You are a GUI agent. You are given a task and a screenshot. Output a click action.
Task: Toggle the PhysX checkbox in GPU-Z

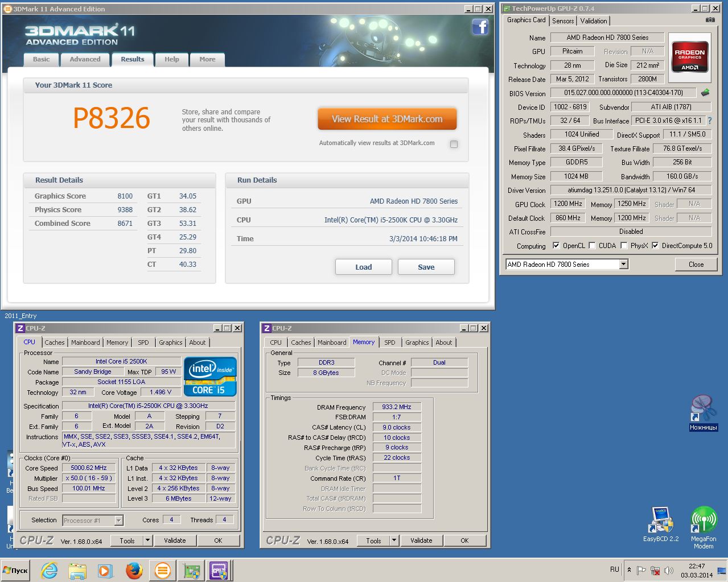[x=624, y=246]
